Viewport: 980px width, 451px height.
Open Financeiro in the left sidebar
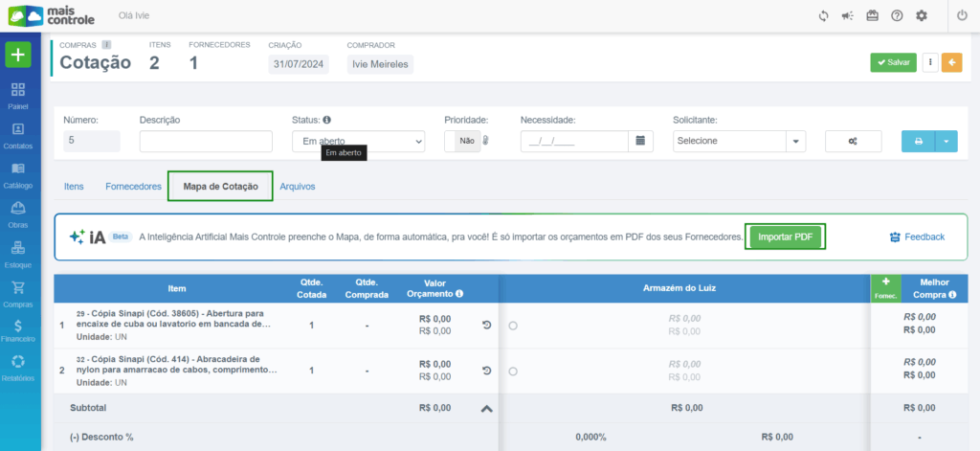19,330
